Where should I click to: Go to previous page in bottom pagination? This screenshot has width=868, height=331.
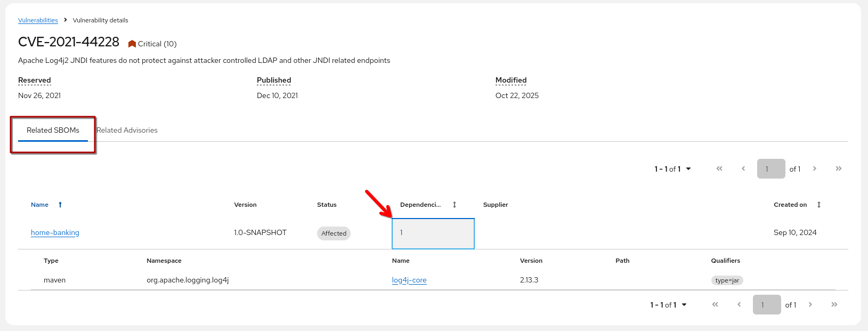tap(739, 304)
